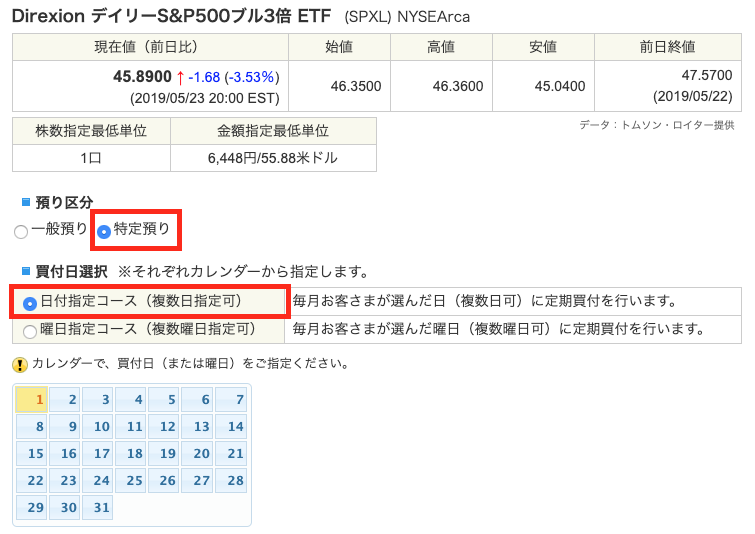The image size is (755, 534).
Task: Click the yellow warning icon by calendar notice
Action: pos(20,365)
